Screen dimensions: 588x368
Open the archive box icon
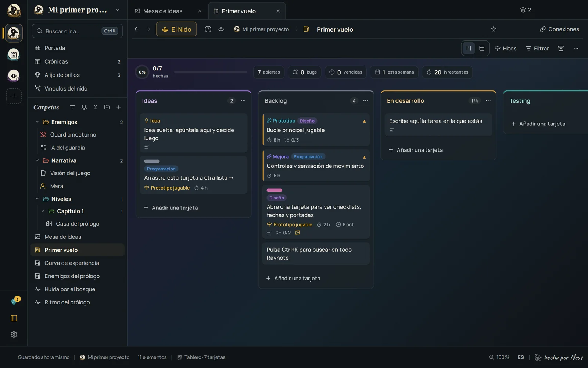click(561, 48)
